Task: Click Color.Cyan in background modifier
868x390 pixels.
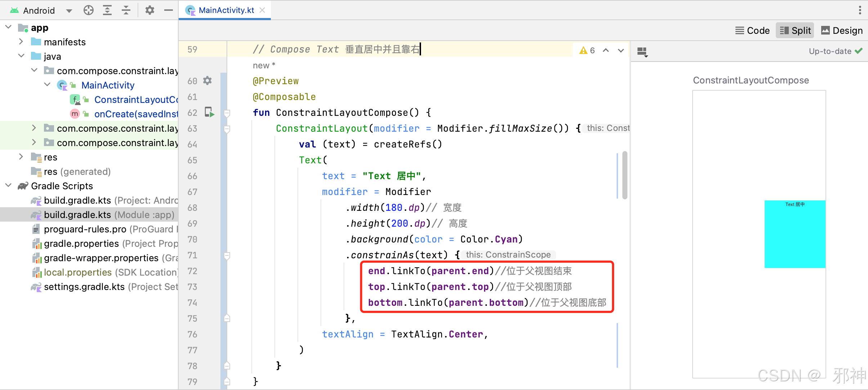Action: [489, 239]
